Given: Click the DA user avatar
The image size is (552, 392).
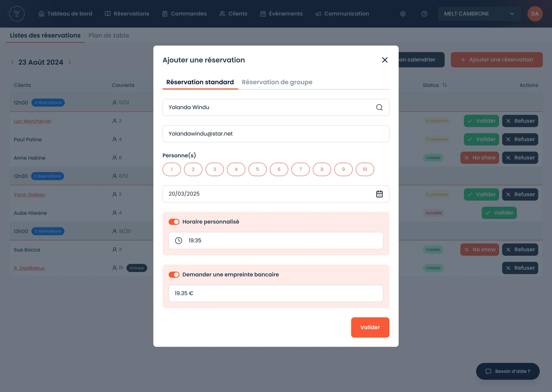Looking at the screenshot, I should [x=535, y=14].
